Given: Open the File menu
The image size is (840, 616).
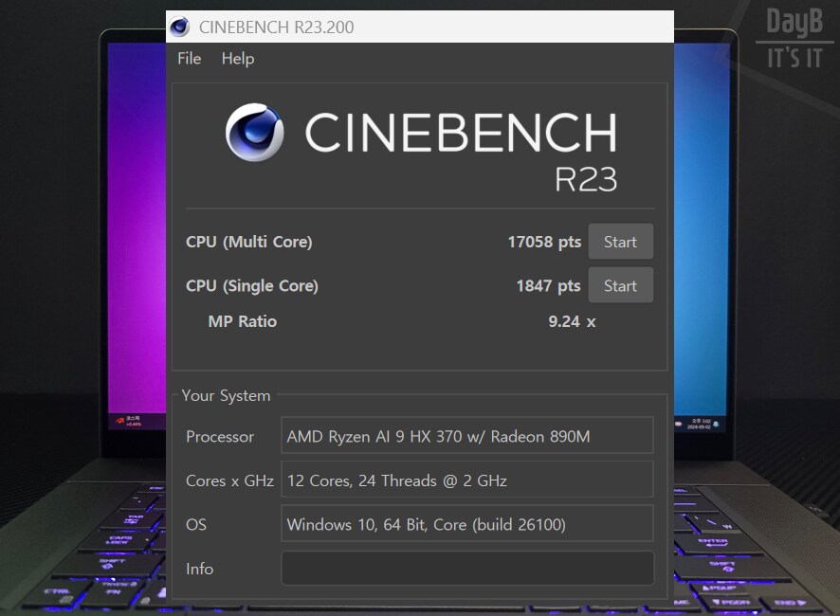Looking at the screenshot, I should [x=189, y=59].
